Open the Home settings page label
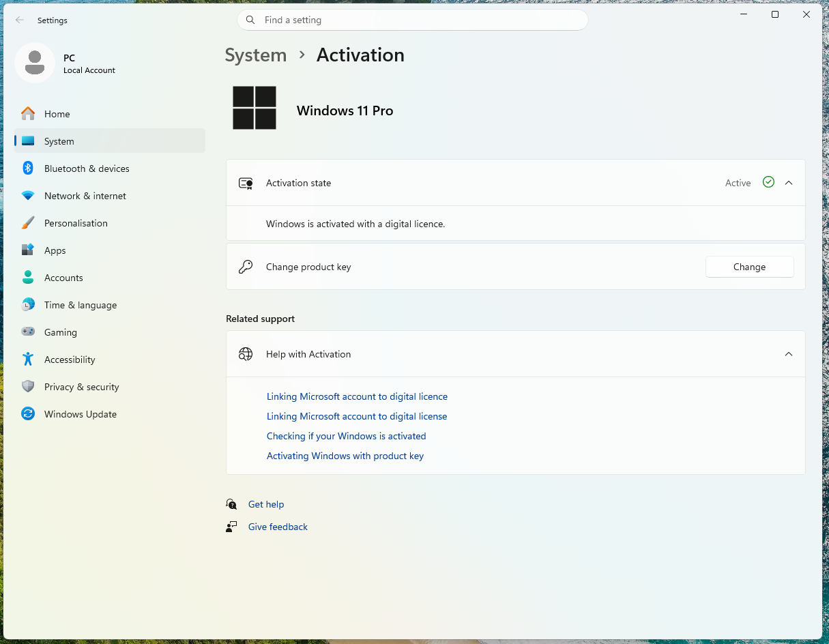The width and height of the screenshot is (829, 644). tap(57, 114)
